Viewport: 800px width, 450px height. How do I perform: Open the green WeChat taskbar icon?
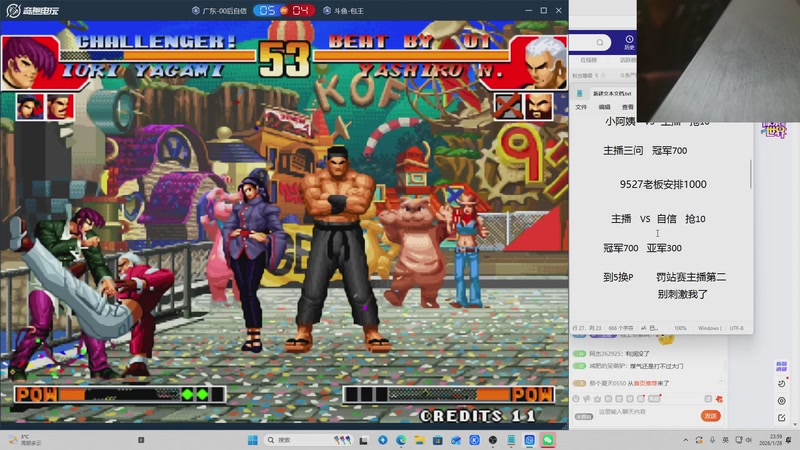[548, 440]
